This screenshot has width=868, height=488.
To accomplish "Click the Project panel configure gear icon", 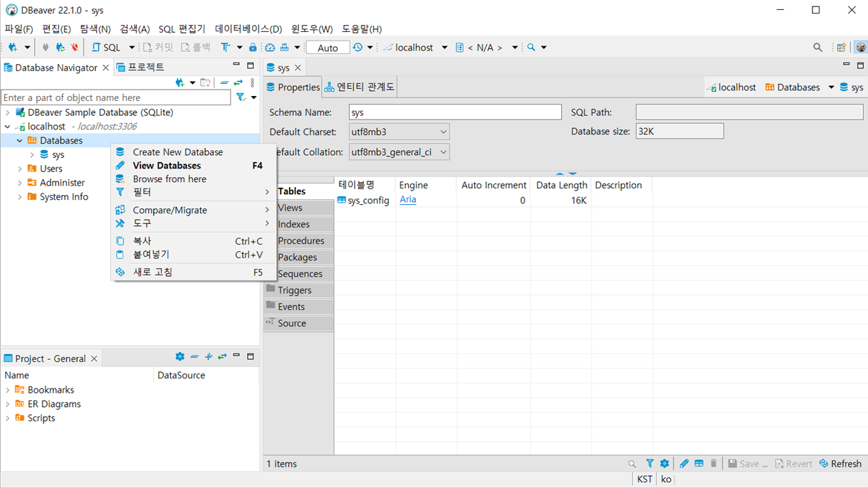I will 179,357.
